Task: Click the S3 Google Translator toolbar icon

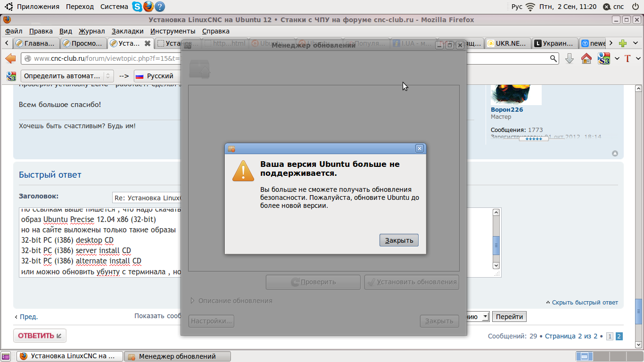Action: click(x=604, y=58)
